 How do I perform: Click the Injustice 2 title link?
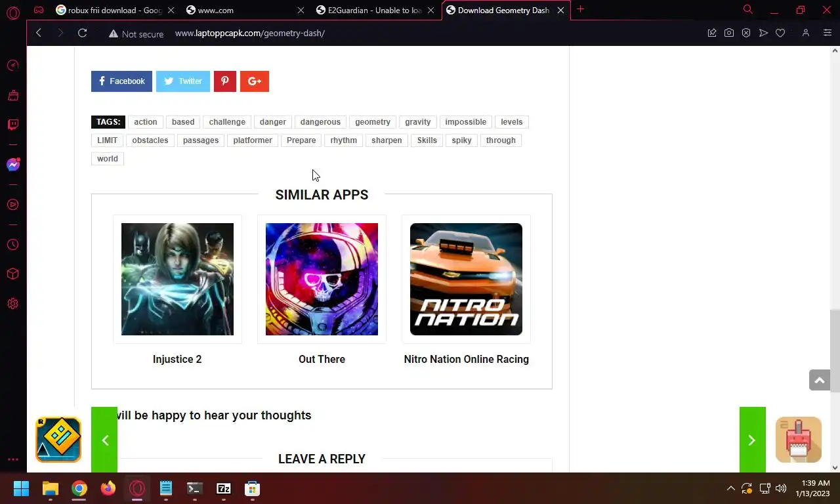(x=177, y=359)
